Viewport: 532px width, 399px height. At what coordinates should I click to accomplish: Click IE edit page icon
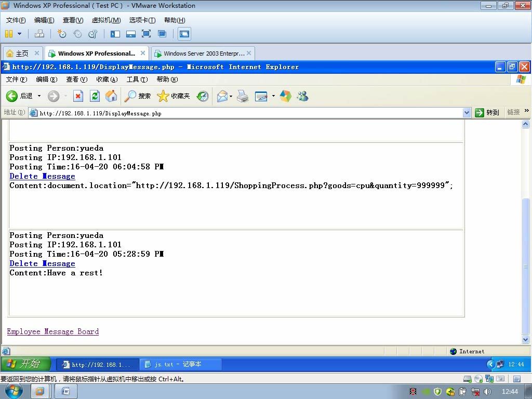tap(261, 96)
